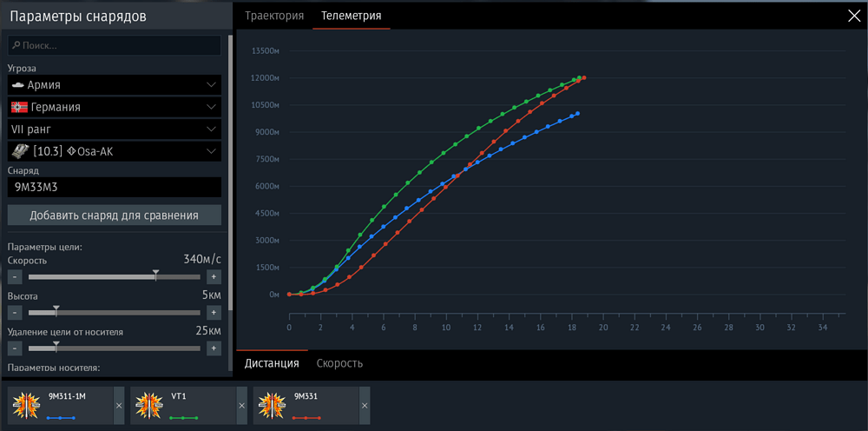Decrease target altitude with minus button
The width and height of the screenshot is (868, 431).
15,313
